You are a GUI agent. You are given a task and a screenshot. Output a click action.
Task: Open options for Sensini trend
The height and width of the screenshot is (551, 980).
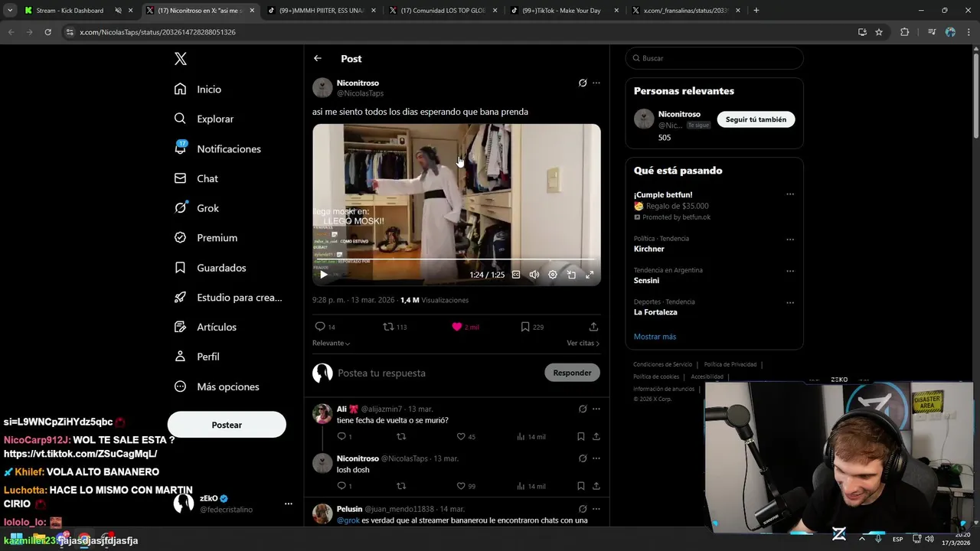click(x=790, y=271)
